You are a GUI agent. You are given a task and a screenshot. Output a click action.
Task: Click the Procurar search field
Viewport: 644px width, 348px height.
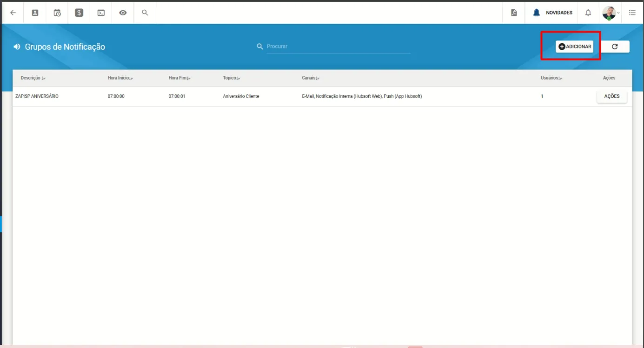(x=338, y=47)
